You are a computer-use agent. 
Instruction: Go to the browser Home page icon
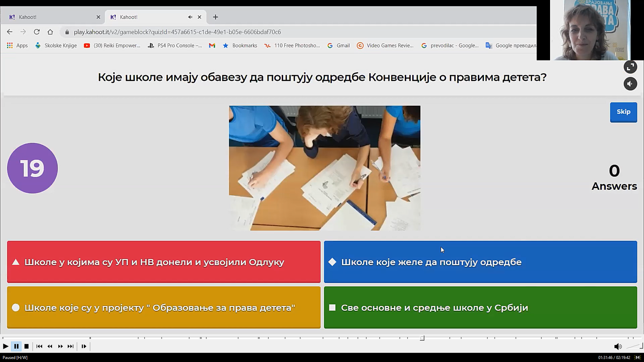[50, 32]
